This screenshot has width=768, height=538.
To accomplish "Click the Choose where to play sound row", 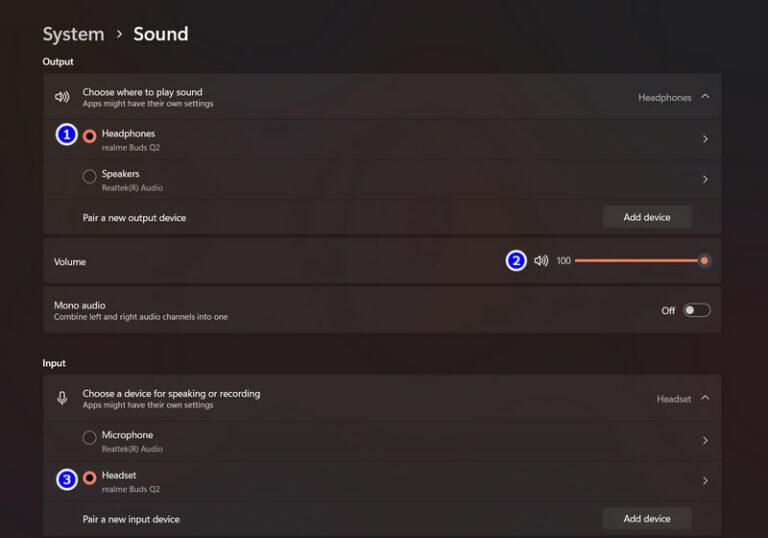I will coord(382,97).
